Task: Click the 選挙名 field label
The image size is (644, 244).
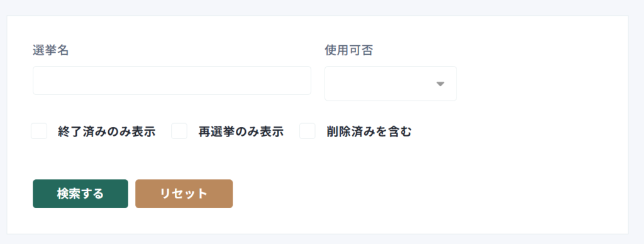Action: click(50, 50)
